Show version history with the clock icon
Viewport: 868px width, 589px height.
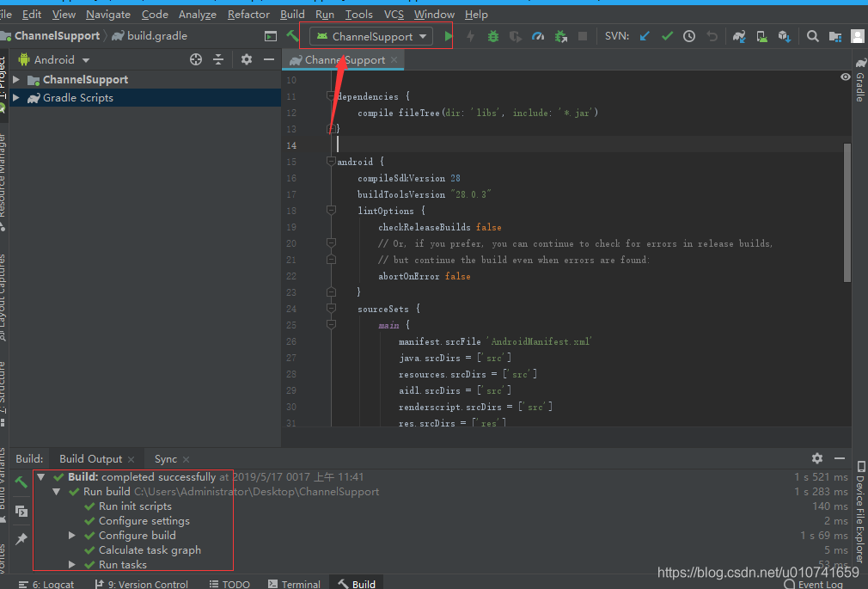[689, 36]
